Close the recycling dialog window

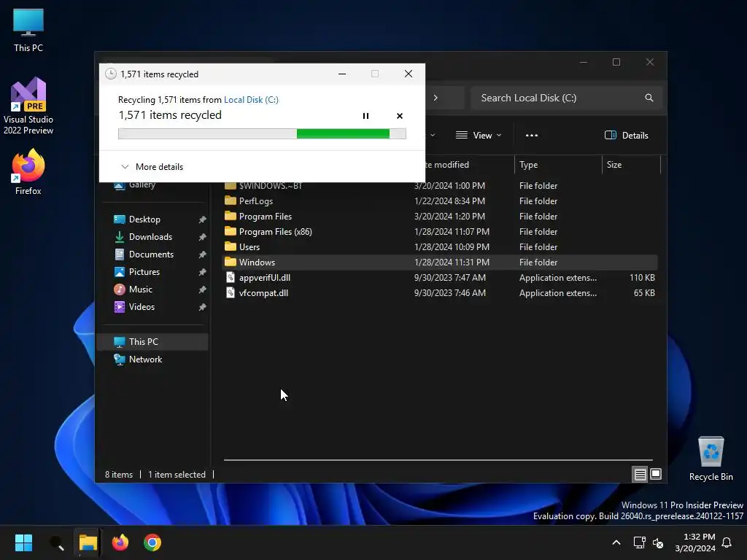[409, 74]
